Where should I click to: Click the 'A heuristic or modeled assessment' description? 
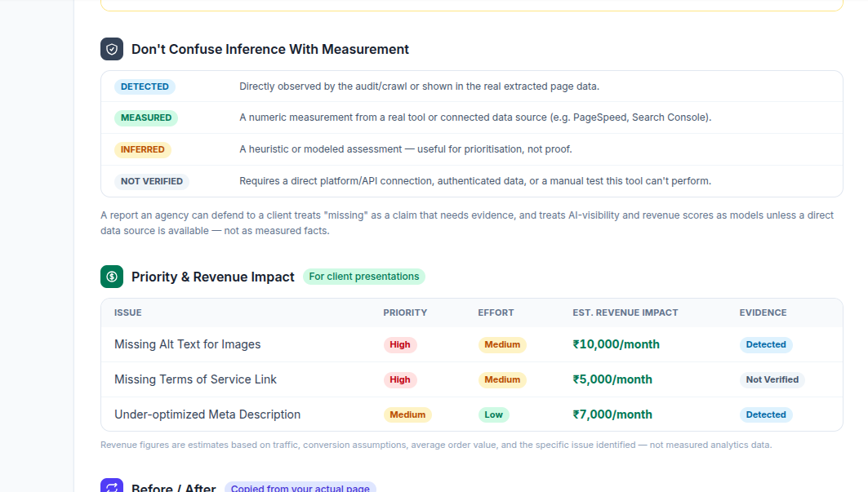[x=405, y=149]
